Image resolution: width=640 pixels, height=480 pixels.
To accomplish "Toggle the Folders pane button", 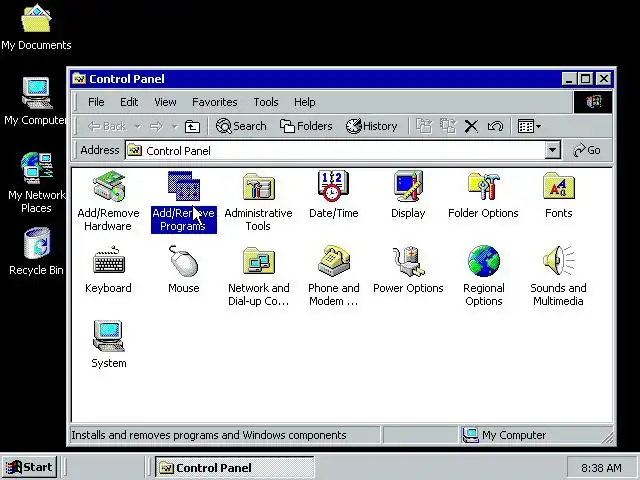I will [306, 126].
